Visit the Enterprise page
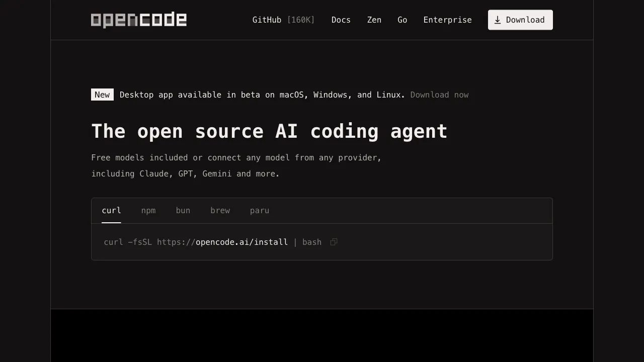644x362 pixels. 448,20
